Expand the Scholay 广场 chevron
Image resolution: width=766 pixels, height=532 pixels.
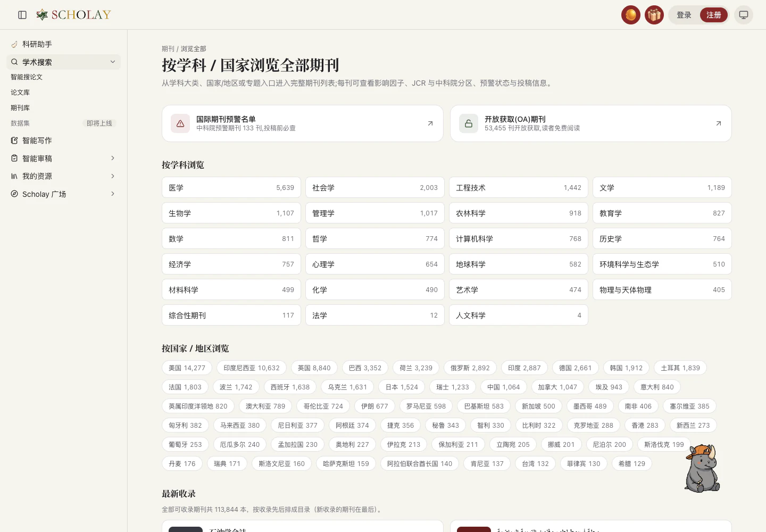pyautogui.click(x=113, y=194)
